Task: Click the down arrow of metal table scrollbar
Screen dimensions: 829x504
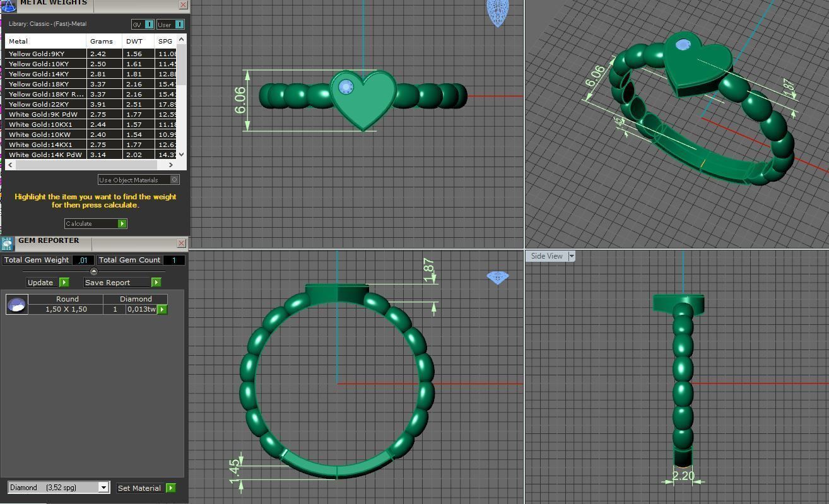Action: click(182, 154)
